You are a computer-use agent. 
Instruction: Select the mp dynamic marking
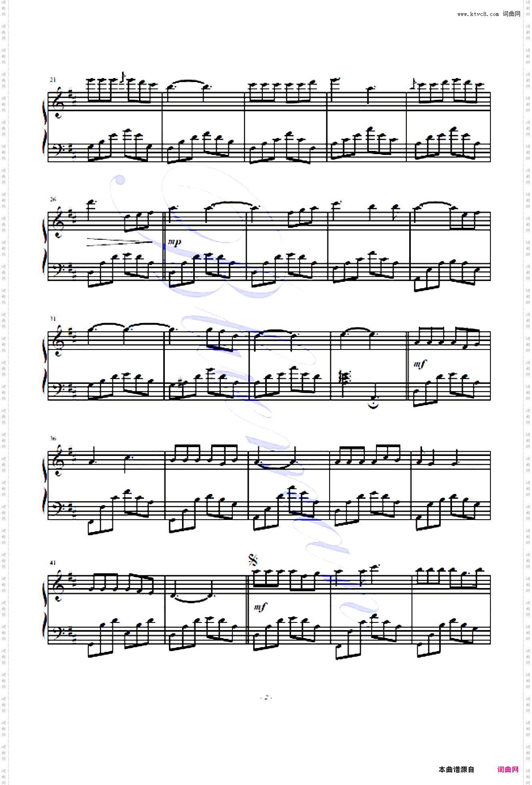point(174,242)
